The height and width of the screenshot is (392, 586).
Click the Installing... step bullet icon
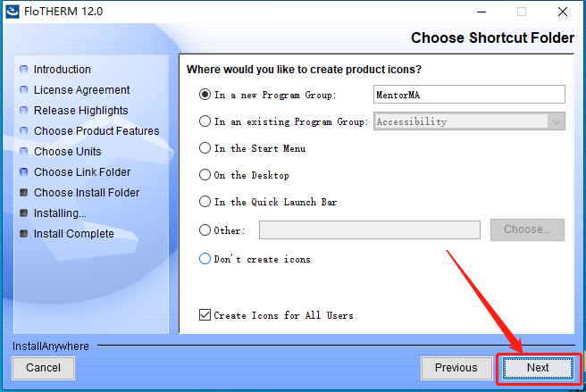23,213
